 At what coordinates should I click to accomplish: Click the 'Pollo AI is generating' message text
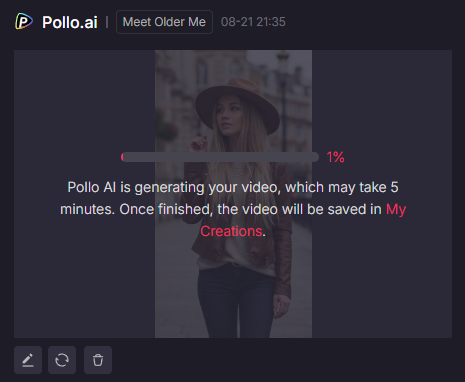[x=233, y=209]
